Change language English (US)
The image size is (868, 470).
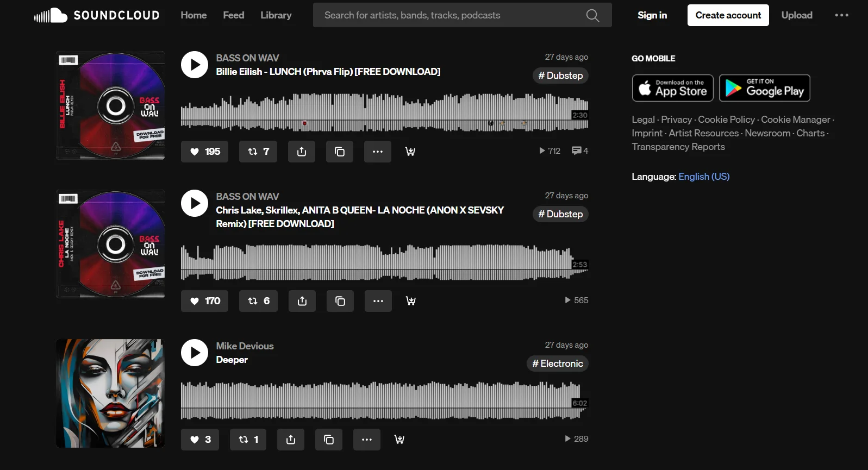tap(704, 177)
